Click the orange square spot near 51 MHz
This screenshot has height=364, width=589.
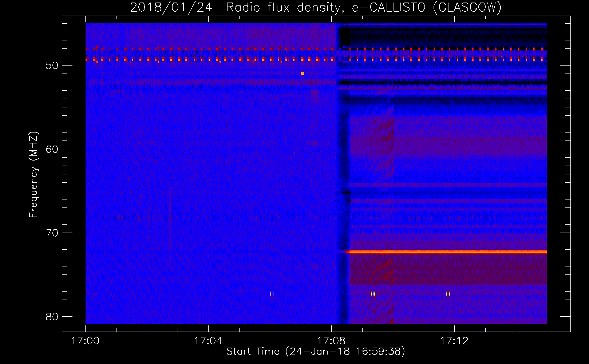tap(303, 74)
